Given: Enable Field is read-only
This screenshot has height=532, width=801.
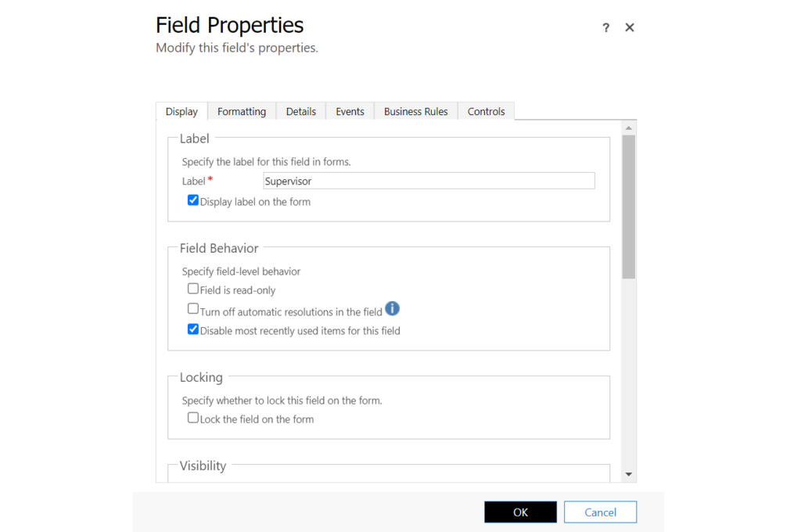Looking at the screenshot, I should click(193, 288).
